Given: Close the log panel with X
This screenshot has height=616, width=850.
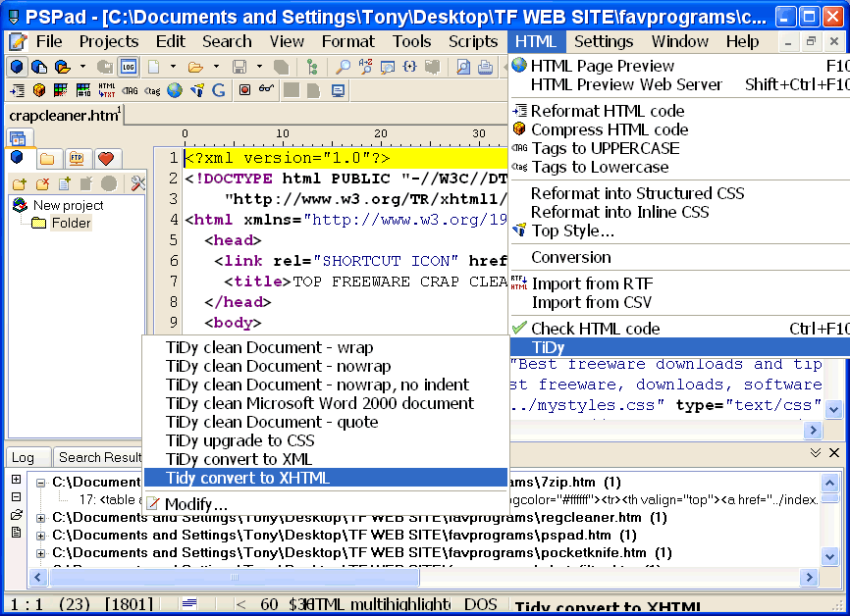Looking at the screenshot, I should pyautogui.click(x=834, y=452).
